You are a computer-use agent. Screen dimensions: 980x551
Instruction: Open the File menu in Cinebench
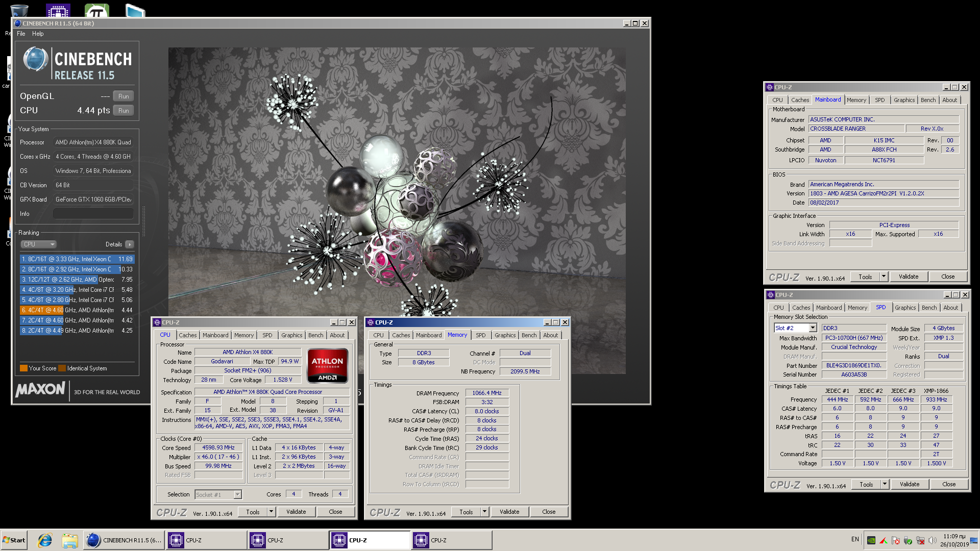tap(21, 34)
